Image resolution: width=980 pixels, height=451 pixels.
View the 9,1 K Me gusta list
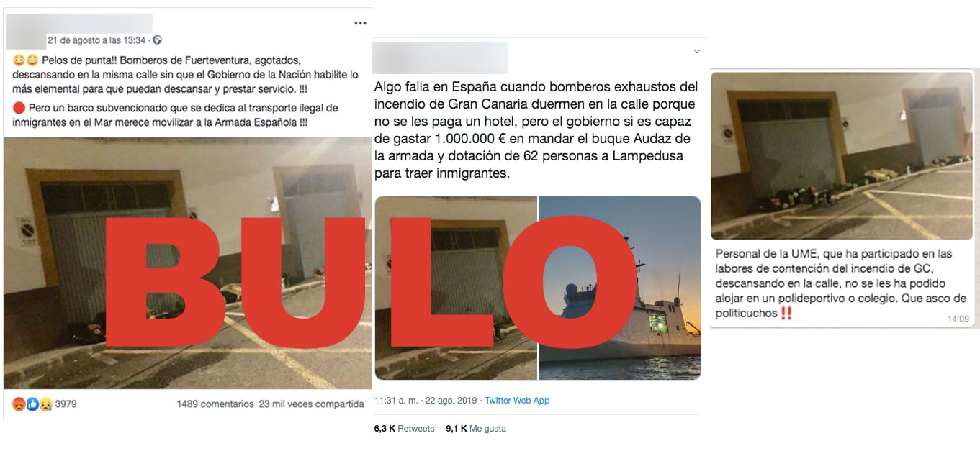(475, 429)
